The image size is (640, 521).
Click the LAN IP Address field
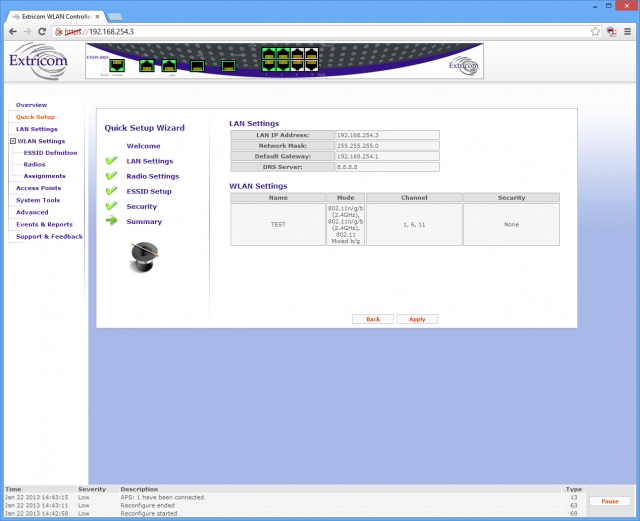tap(387, 135)
